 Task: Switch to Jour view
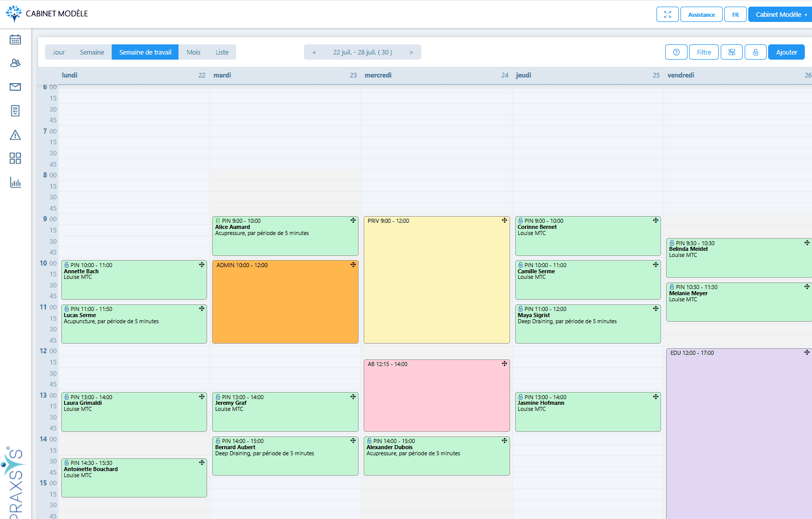point(59,52)
